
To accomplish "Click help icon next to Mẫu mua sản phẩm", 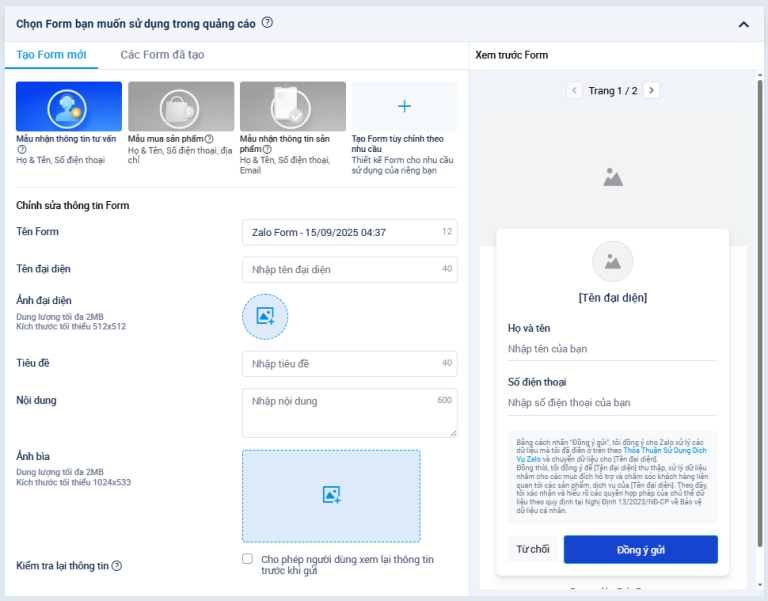I will 209,139.
